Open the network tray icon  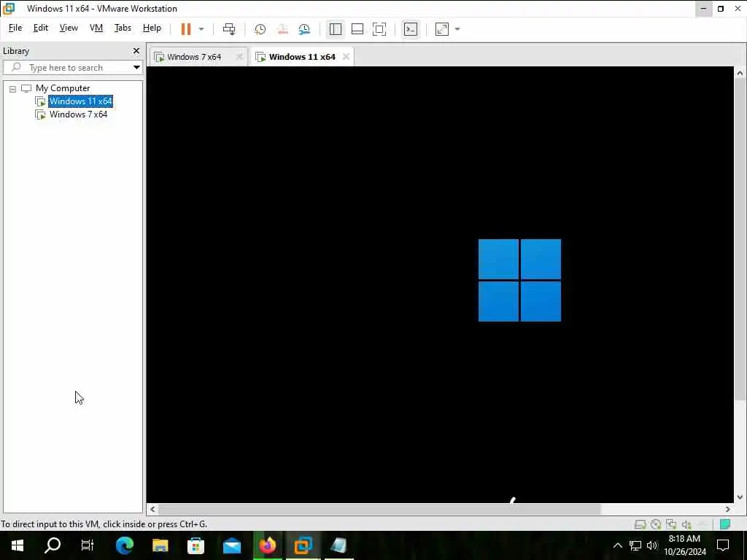coord(635,545)
